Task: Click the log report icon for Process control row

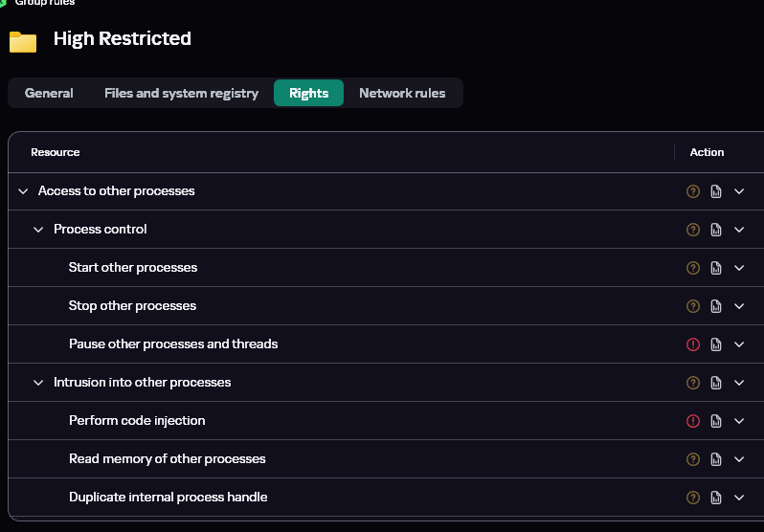Action: 716,230
